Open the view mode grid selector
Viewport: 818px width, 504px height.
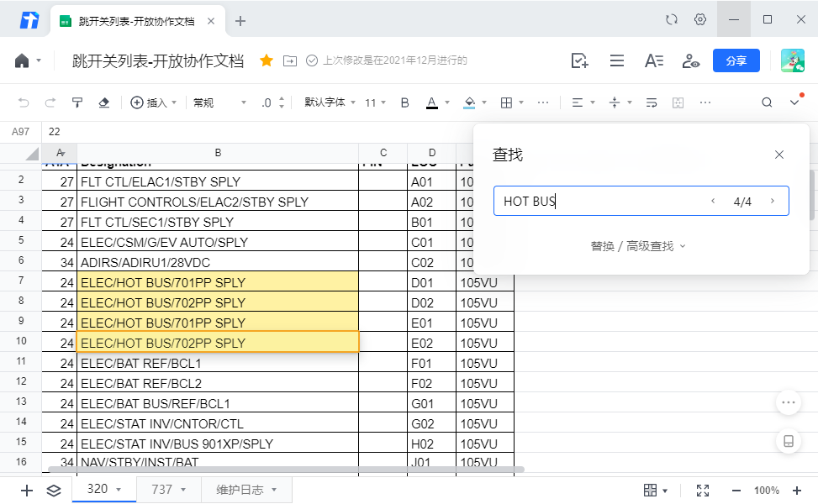[x=655, y=490]
